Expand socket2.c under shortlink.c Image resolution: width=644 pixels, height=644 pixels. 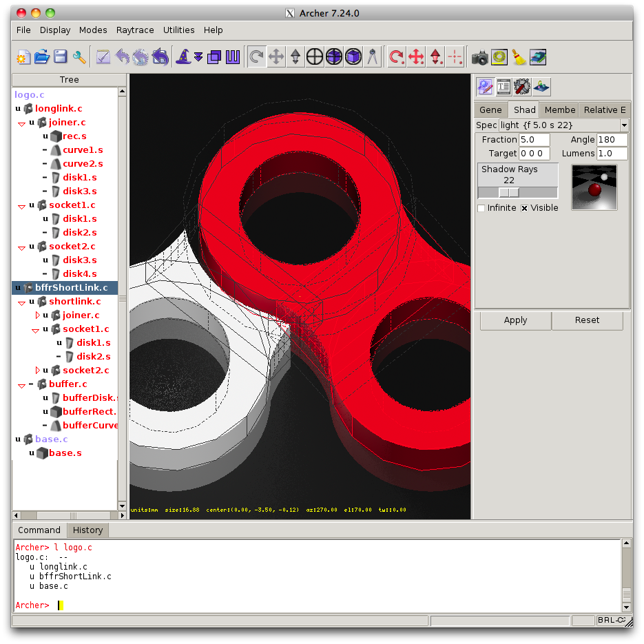click(x=38, y=371)
